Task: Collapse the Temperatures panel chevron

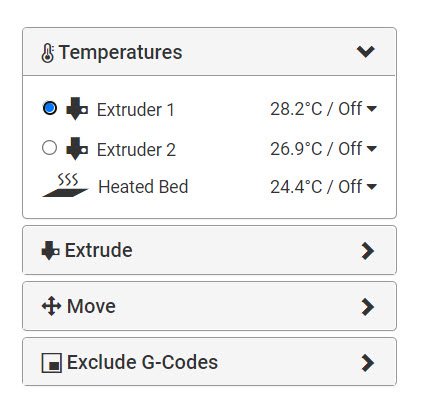Action: 366,52
